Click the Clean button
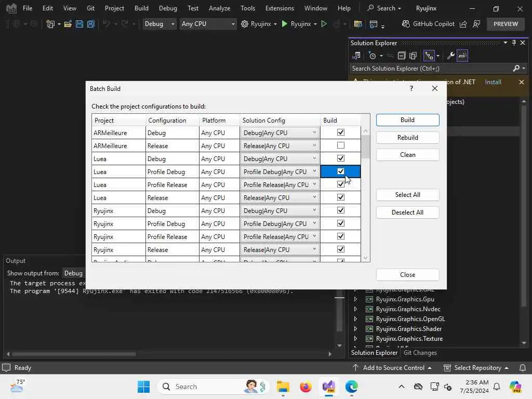The image size is (532, 399). click(407, 155)
